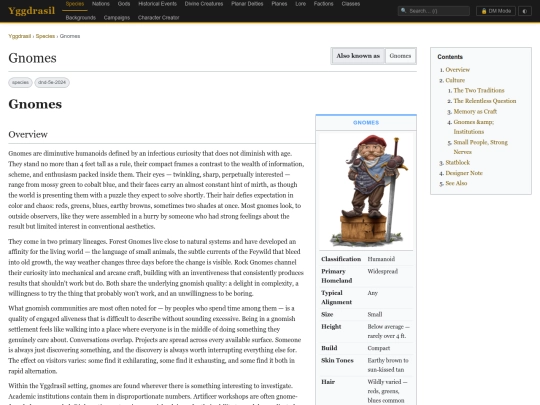Screen dimensions: 540x405
Task: Click the lock icon on DM Mode
Action: click(x=484, y=11)
